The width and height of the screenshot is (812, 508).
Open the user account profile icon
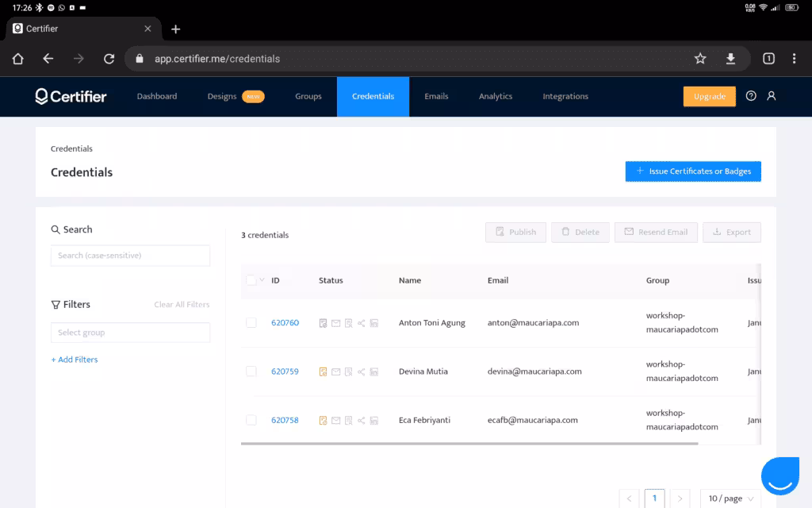pyautogui.click(x=771, y=96)
